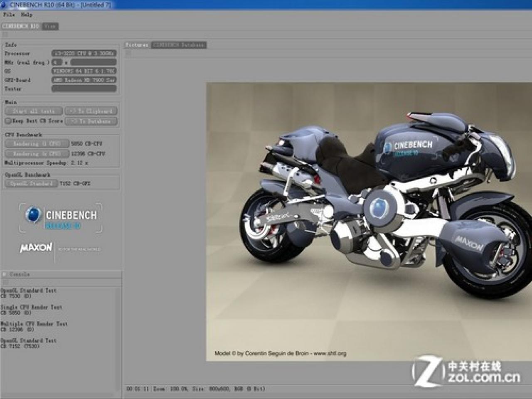Click the grip icon below Pictures tab

click(128, 53)
